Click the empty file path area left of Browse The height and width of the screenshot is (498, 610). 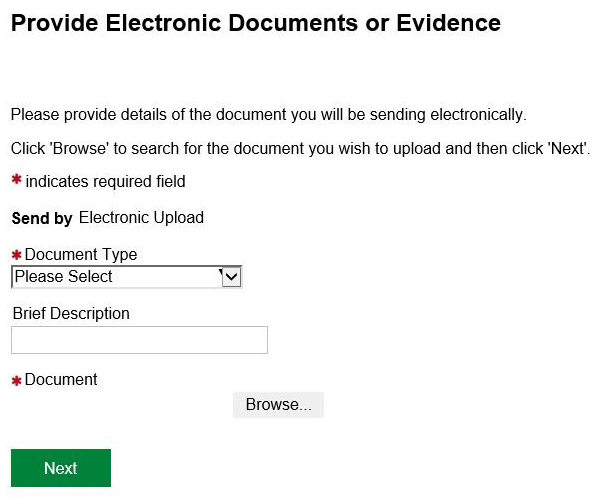click(120, 405)
